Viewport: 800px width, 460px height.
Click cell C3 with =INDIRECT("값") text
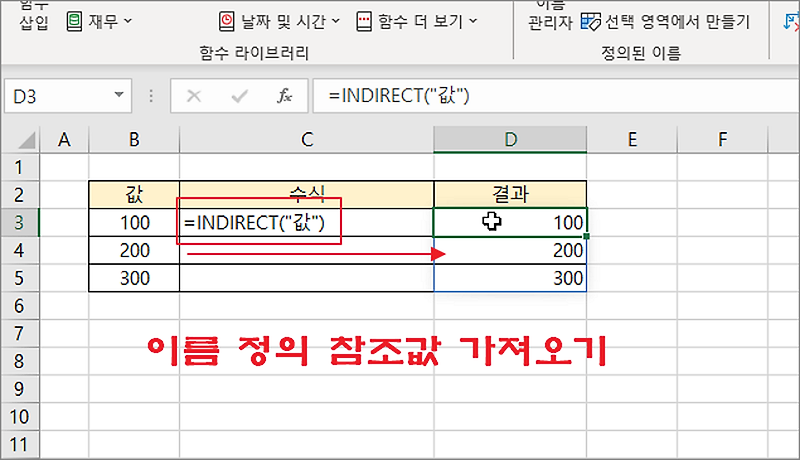pos(307,222)
